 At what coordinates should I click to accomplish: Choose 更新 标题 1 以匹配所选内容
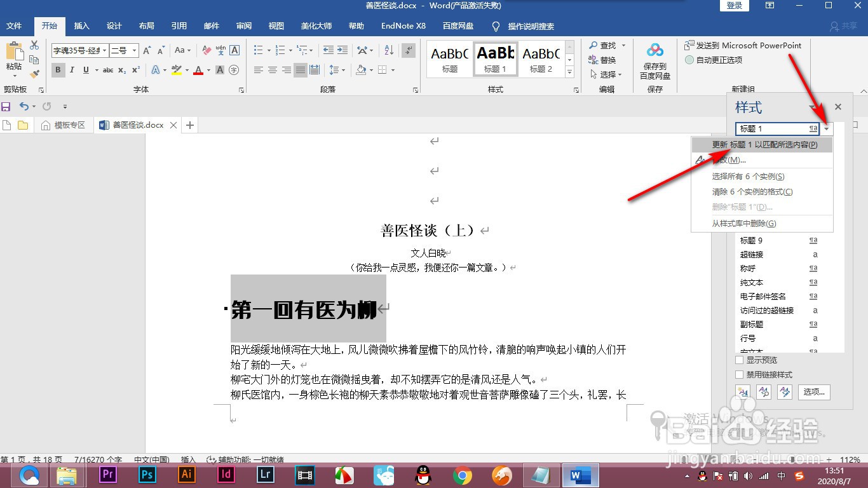click(762, 145)
